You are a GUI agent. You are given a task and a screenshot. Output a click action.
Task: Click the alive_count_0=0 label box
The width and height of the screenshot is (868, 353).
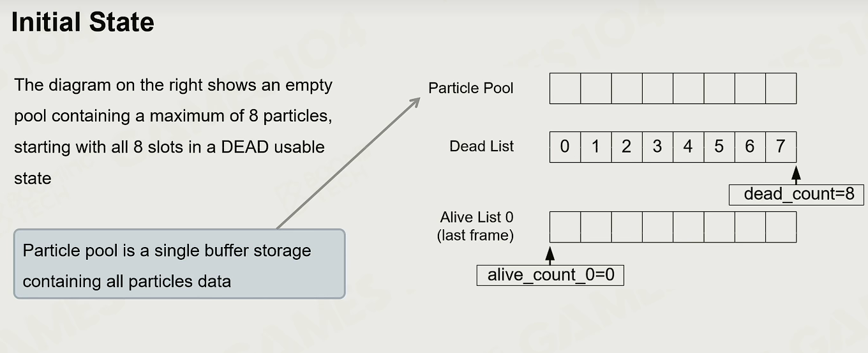coord(550,275)
